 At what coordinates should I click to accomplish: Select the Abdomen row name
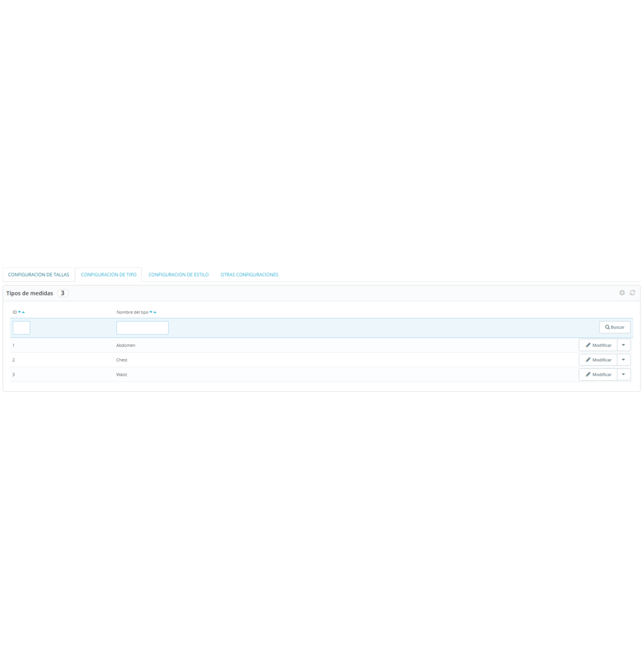pos(126,345)
